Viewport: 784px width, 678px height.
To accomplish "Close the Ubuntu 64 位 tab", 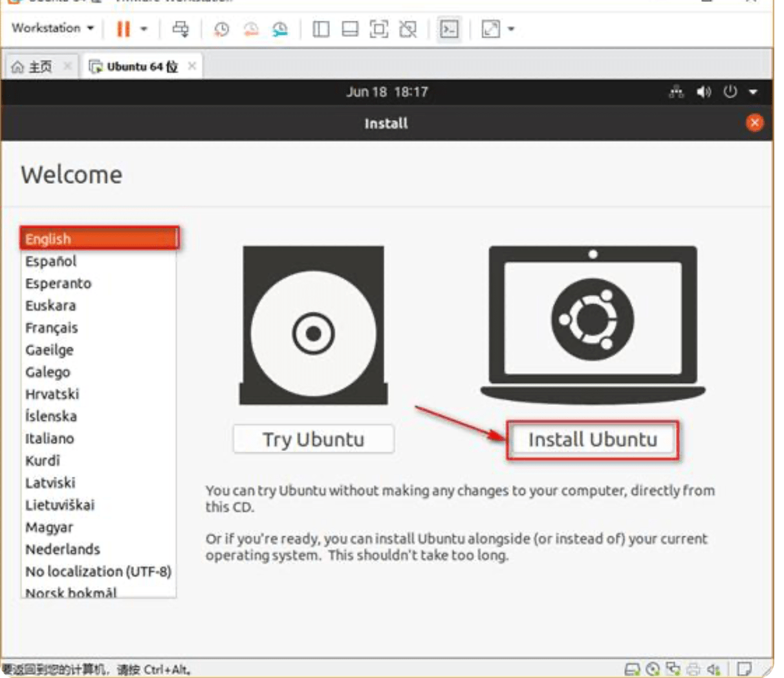I will [192, 66].
